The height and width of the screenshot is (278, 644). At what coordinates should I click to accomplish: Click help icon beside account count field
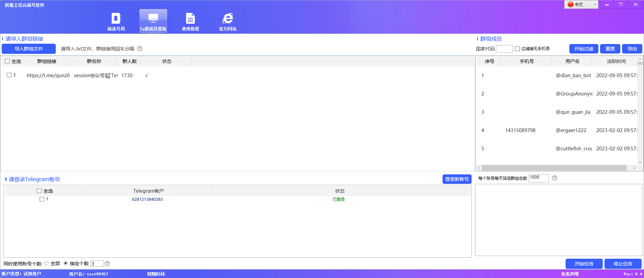(x=107, y=264)
